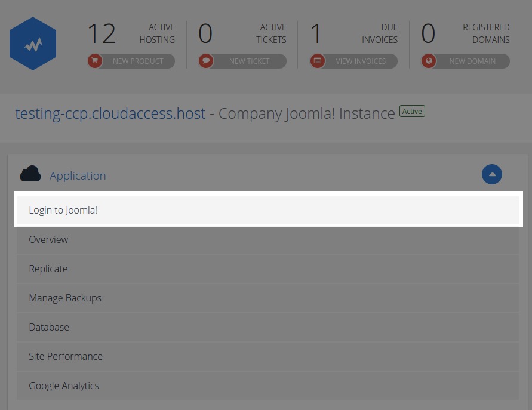Click the 0 Registered Domains count
This screenshot has width=532, height=410.
[x=428, y=33]
